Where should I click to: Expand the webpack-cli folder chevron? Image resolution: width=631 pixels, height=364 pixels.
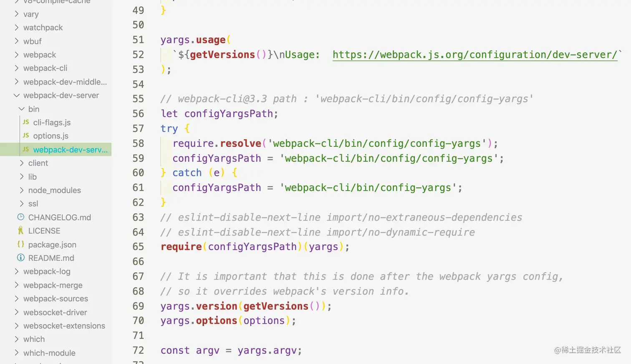(16, 68)
